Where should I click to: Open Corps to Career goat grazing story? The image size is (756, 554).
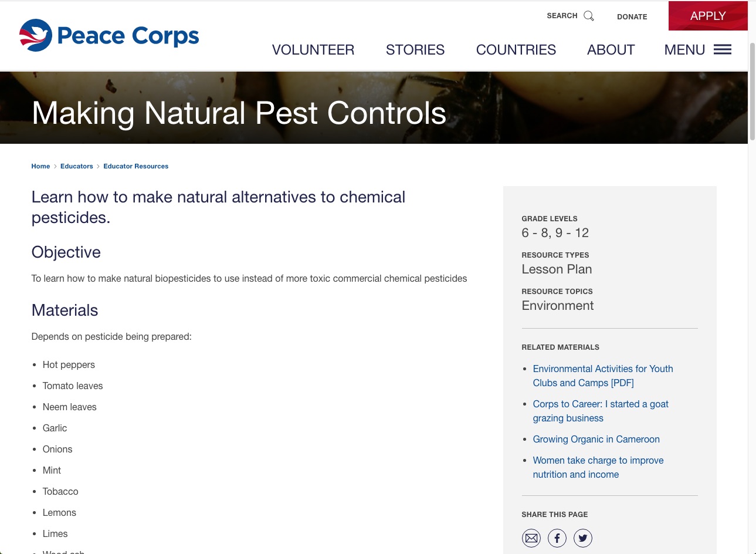[601, 411]
